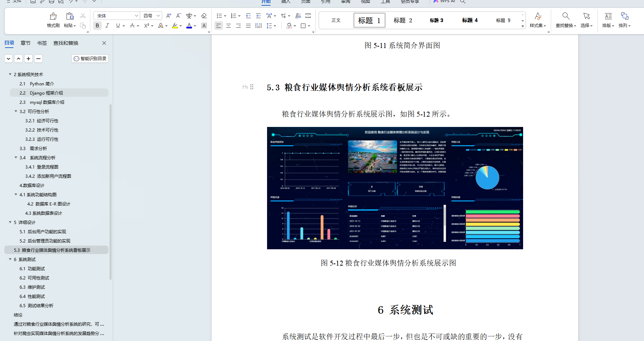Collapse the 3.4 系统流程分析 node
This screenshot has width=644, height=341.
coord(16,158)
